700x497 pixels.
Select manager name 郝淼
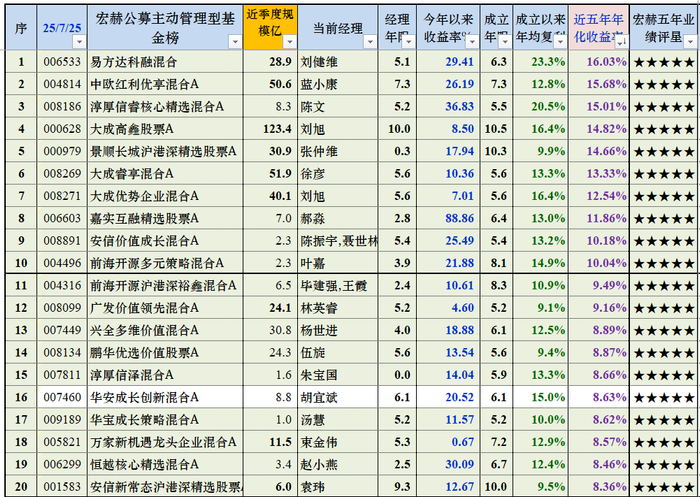coord(312,218)
